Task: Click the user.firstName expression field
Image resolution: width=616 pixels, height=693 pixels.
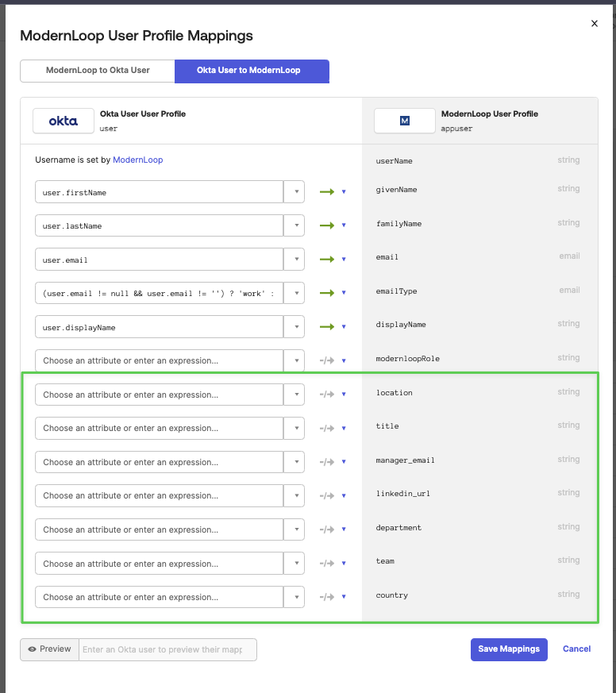Action: click(x=159, y=192)
